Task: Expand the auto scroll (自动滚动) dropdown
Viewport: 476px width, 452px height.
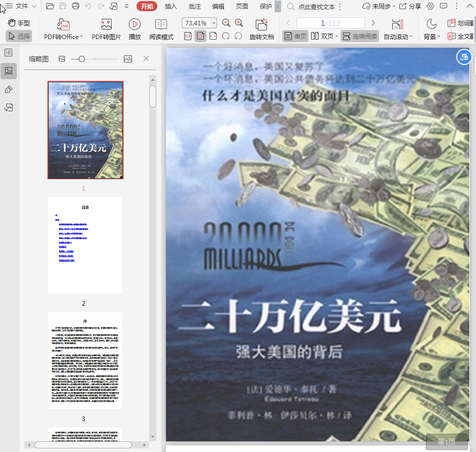Action: pyautogui.click(x=411, y=37)
